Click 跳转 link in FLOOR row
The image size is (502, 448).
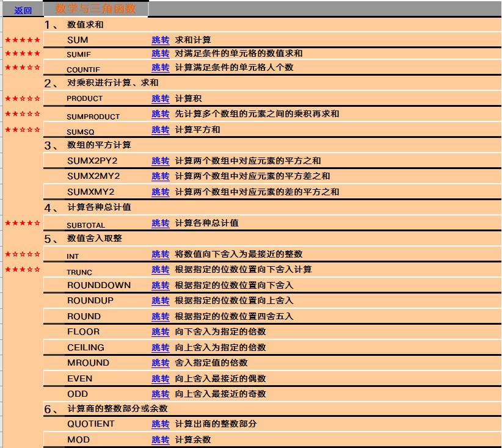161,331
